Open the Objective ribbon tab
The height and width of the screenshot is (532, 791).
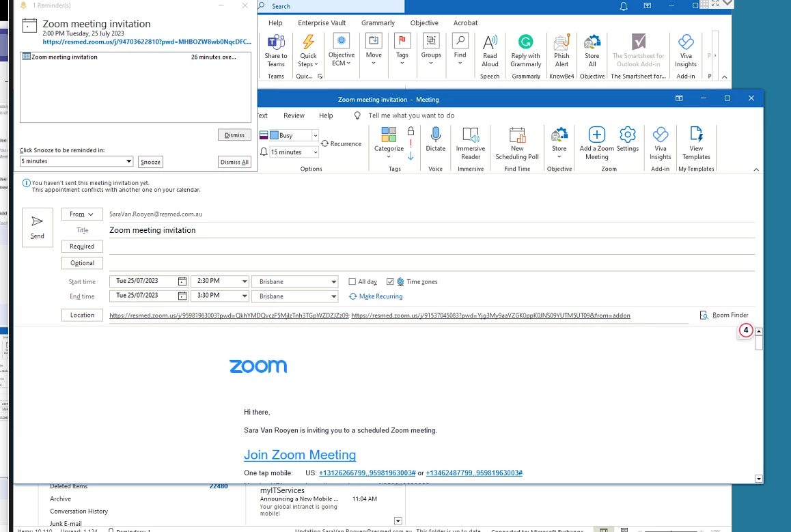tap(424, 23)
